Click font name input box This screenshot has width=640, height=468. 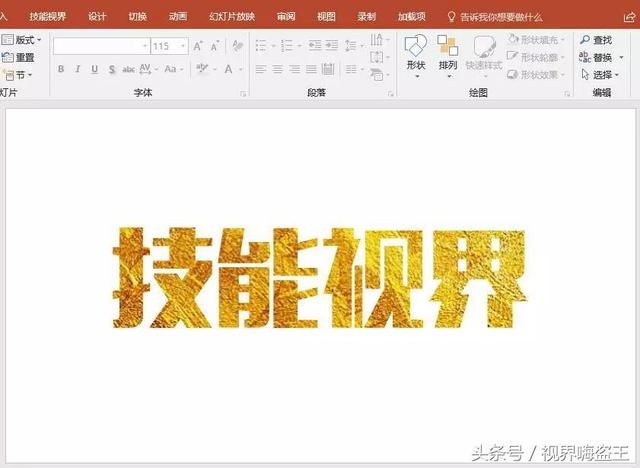[x=102, y=46]
